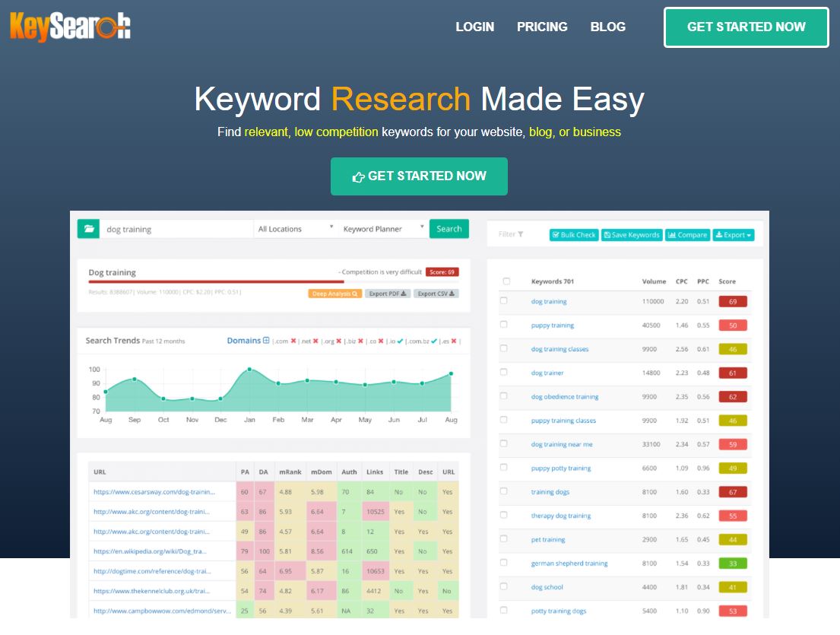Check the dog trainer checkbox
This screenshot has height=635, width=840.
tap(503, 372)
